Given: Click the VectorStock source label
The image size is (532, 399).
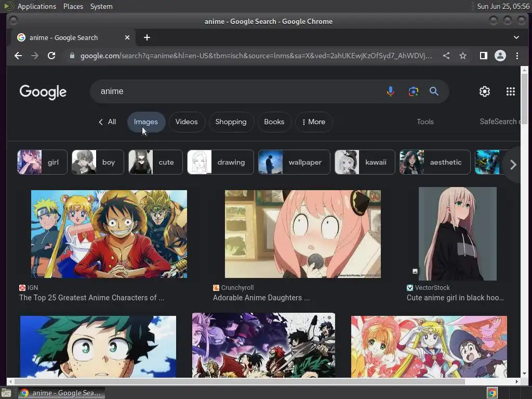Looking at the screenshot, I should [432, 288].
